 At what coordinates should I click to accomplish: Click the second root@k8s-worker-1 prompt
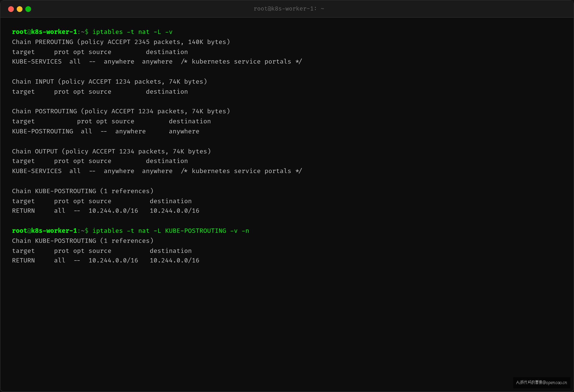50,231
